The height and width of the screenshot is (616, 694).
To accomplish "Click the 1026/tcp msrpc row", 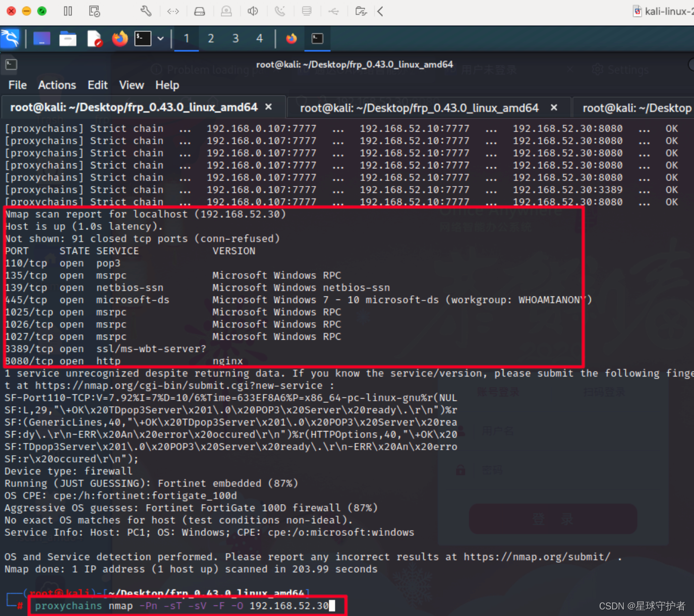I will point(173,324).
